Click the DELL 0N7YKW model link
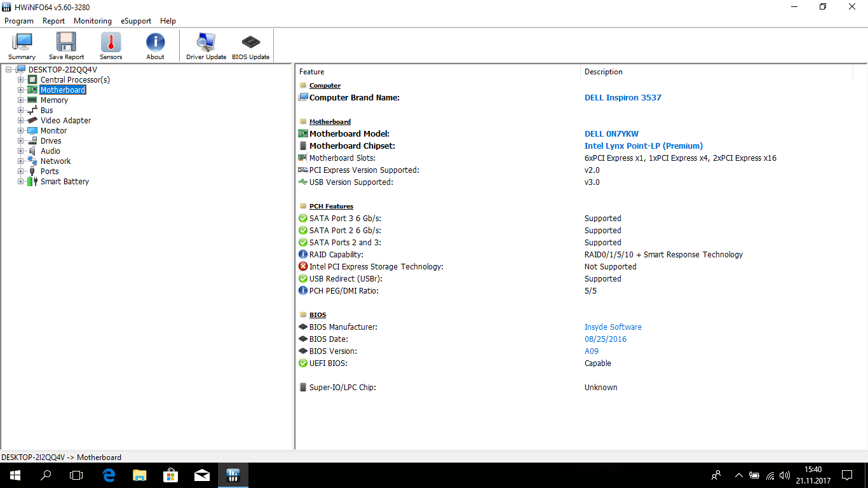The height and width of the screenshot is (488, 868). pos(611,133)
